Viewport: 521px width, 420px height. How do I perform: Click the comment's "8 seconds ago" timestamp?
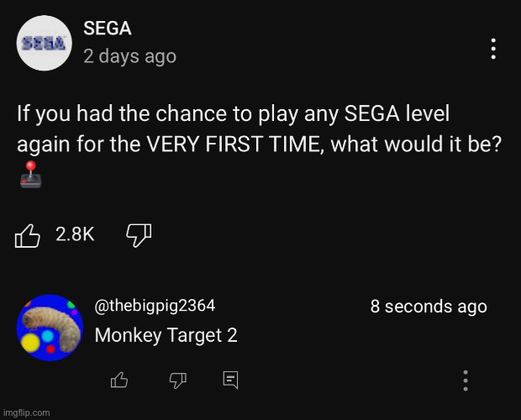click(x=429, y=307)
